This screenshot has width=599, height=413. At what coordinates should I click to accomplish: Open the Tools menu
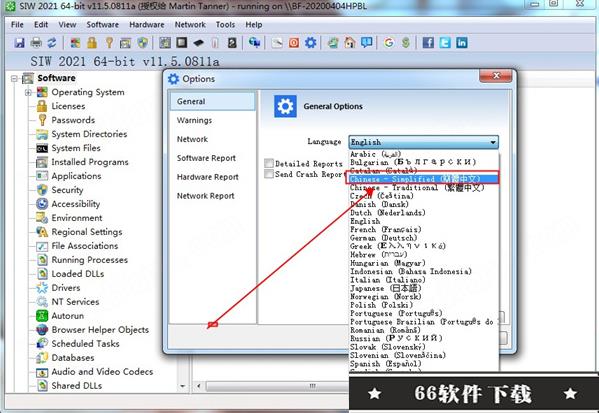pyautogui.click(x=225, y=24)
